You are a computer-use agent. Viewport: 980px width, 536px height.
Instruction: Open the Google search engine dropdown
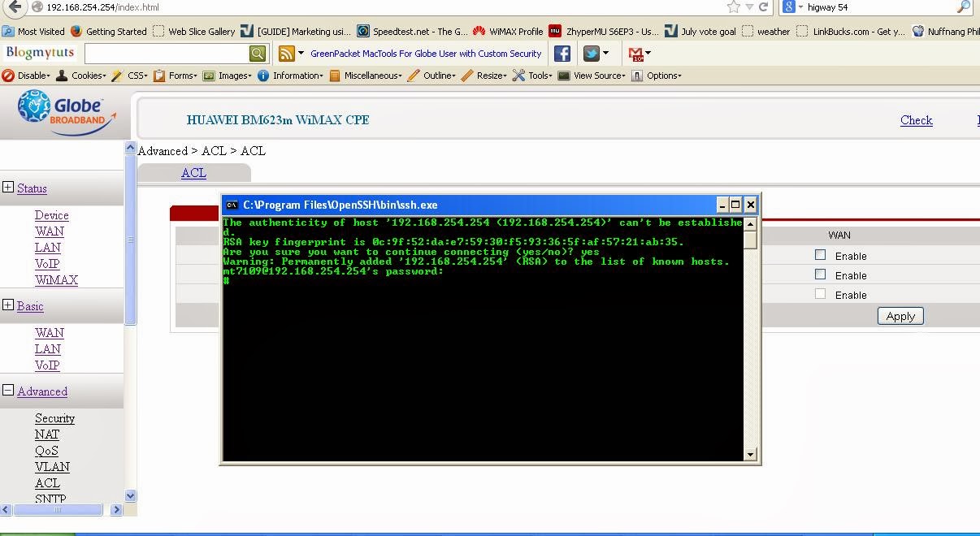792,6
